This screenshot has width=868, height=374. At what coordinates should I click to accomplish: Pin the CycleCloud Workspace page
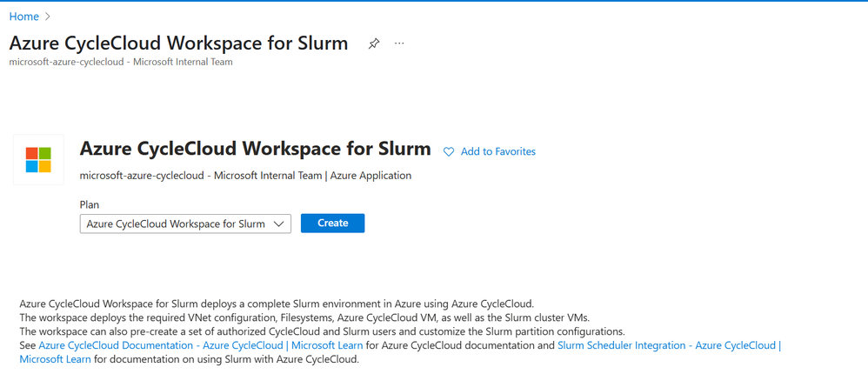tap(374, 43)
